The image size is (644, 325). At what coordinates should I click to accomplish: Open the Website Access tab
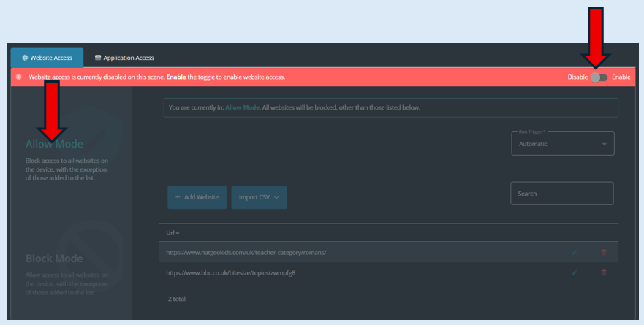point(48,58)
